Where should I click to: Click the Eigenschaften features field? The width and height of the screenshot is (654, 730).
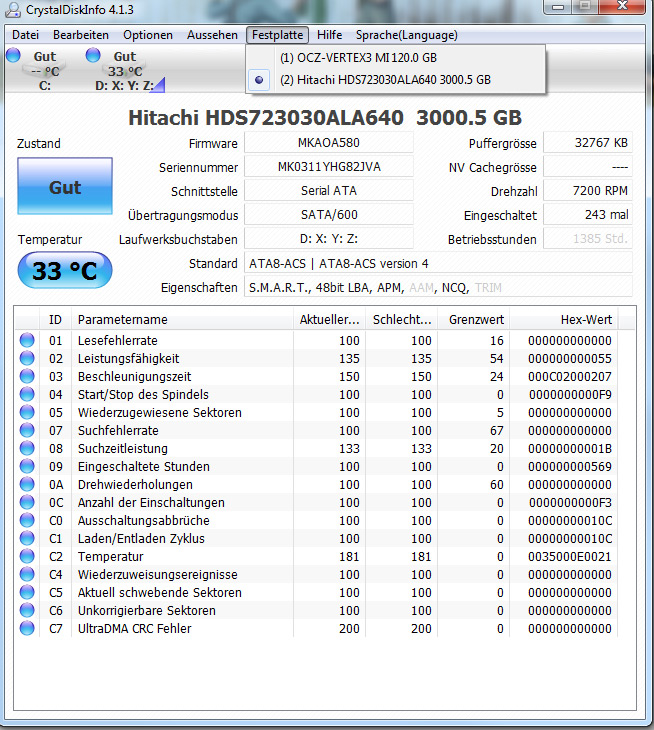coord(438,288)
